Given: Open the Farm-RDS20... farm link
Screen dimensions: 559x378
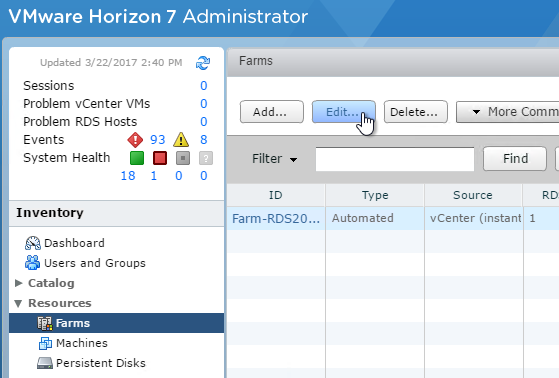Looking at the screenshot, I should click(x=276, y=218).
